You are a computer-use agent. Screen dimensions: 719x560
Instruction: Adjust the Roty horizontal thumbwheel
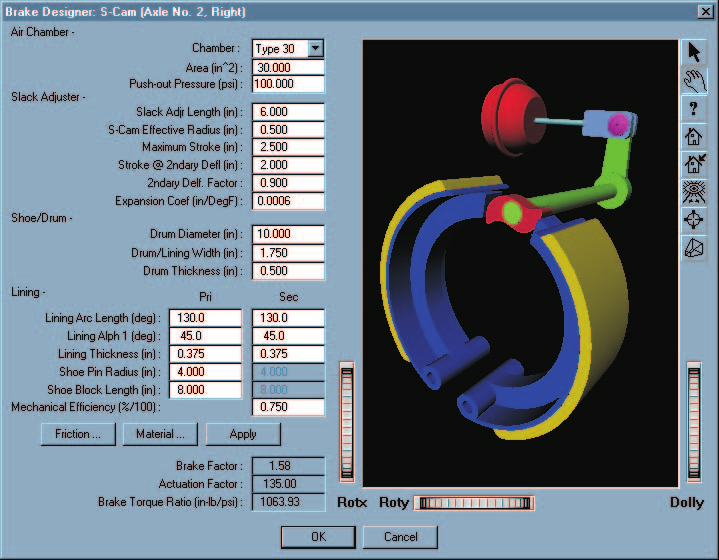pyautogui.click(x=474, y=503)
